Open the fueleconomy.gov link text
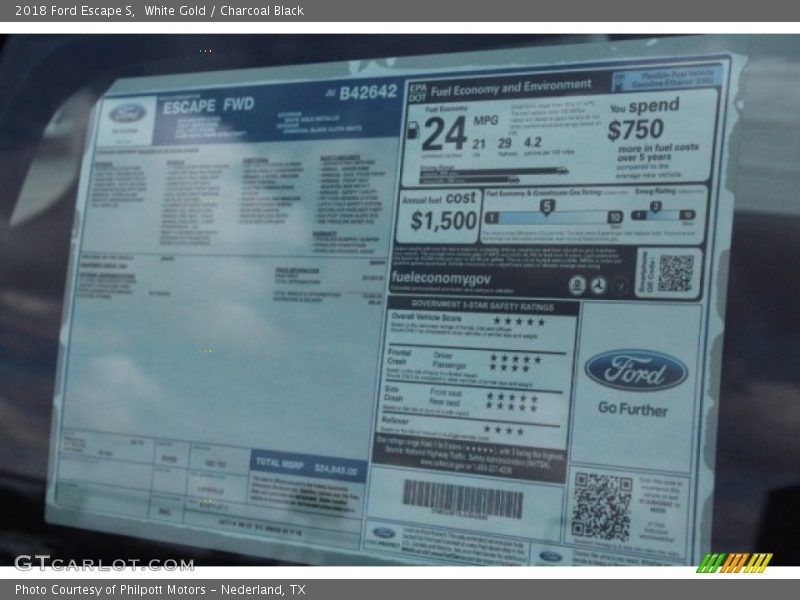This screenshot has height=600, width=800. (441, 278)
